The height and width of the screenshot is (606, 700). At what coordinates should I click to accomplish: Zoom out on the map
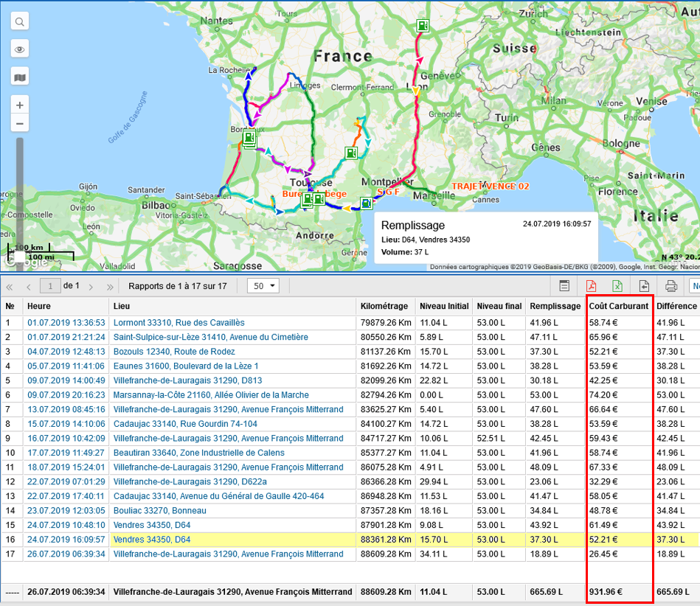click(x=20, y=124)
